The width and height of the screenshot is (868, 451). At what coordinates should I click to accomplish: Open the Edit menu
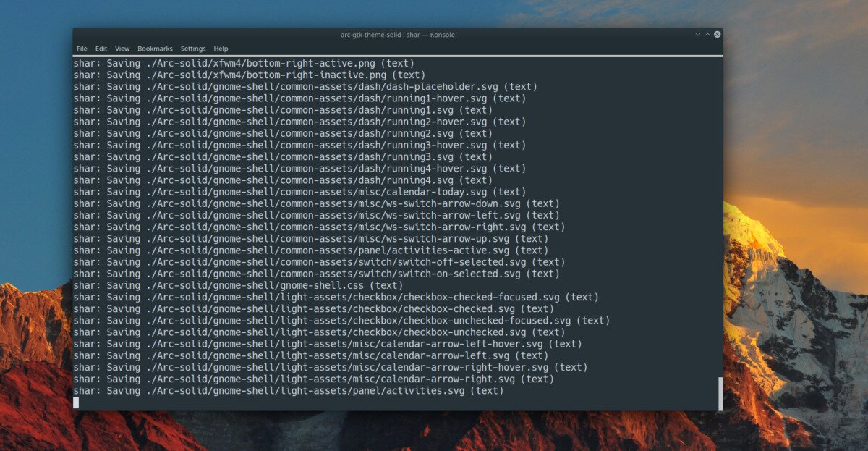click(x=101, y=49)
